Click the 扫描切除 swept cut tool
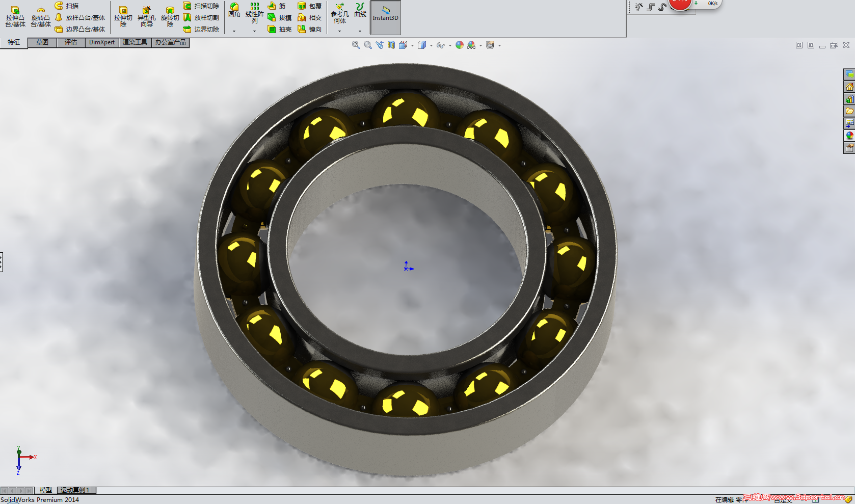This screenshot has height=504, width=855. coord(201,6)
